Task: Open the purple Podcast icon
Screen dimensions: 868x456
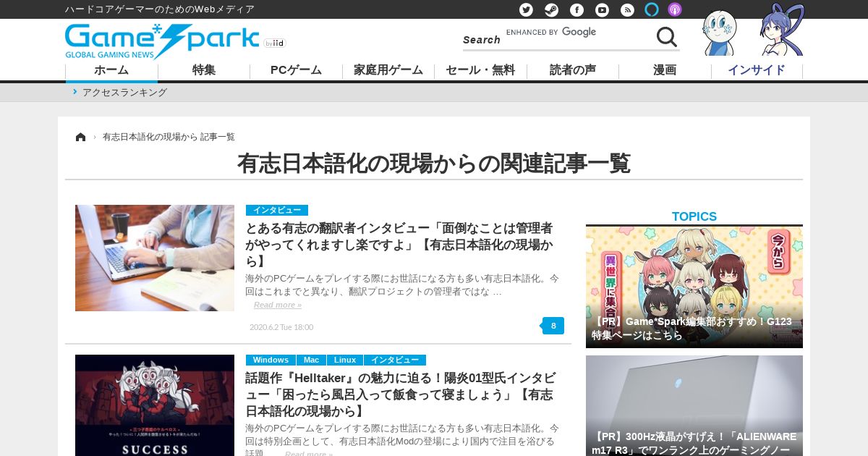Action: [674, 9]
